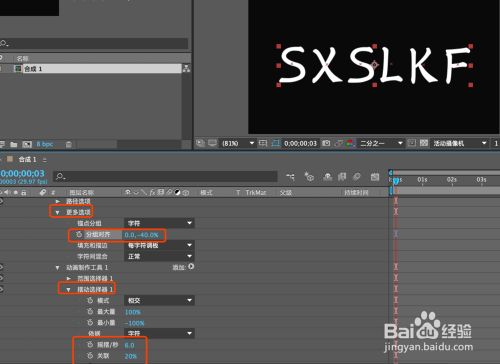This screenshot has width=500, height=364.
Task: Click 最小量 value -100%
Action: [x=134, y=323]
